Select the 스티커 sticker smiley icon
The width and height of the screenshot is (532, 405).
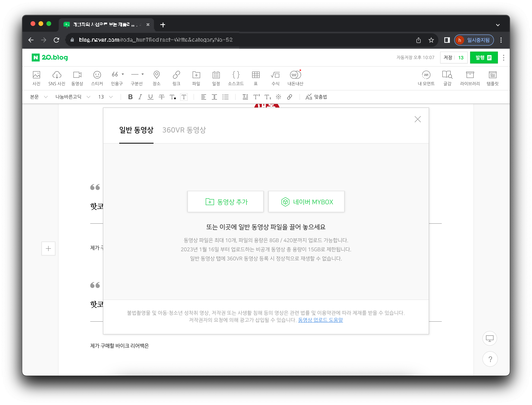[97, 78]
